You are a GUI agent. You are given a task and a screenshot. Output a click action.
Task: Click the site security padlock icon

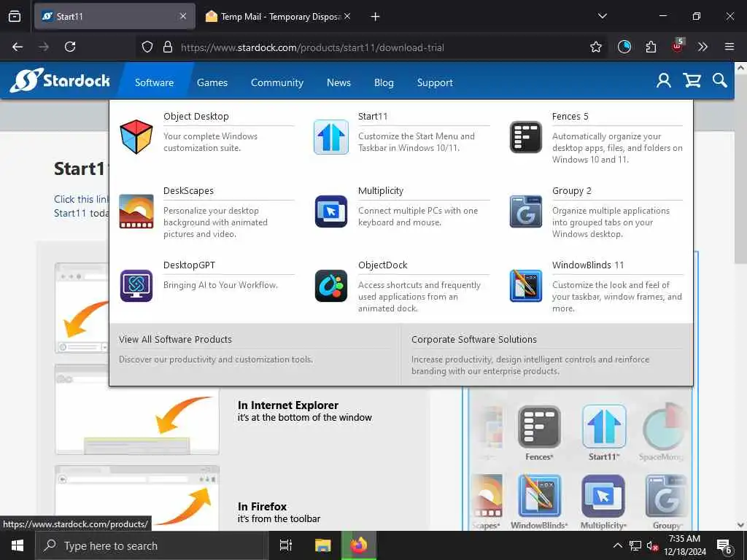pyautogui.click(x=167, y=47)
